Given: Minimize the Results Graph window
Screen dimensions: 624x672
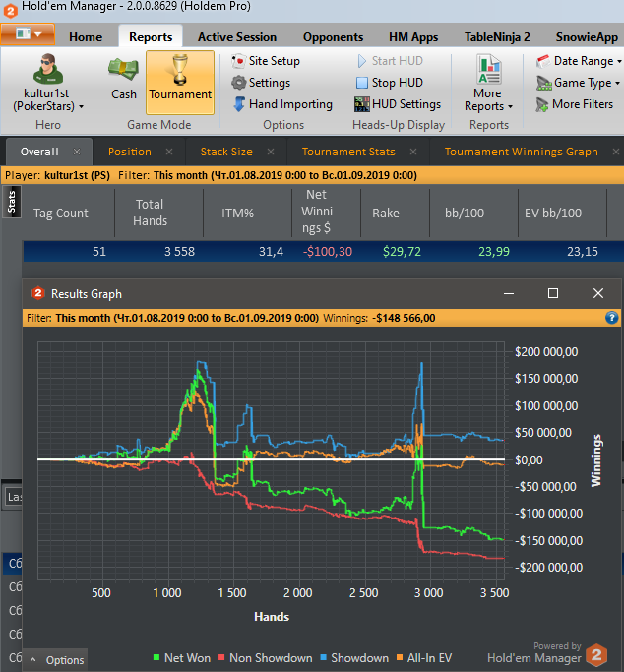Looking at the screenshot, I should tap(509, 293).
